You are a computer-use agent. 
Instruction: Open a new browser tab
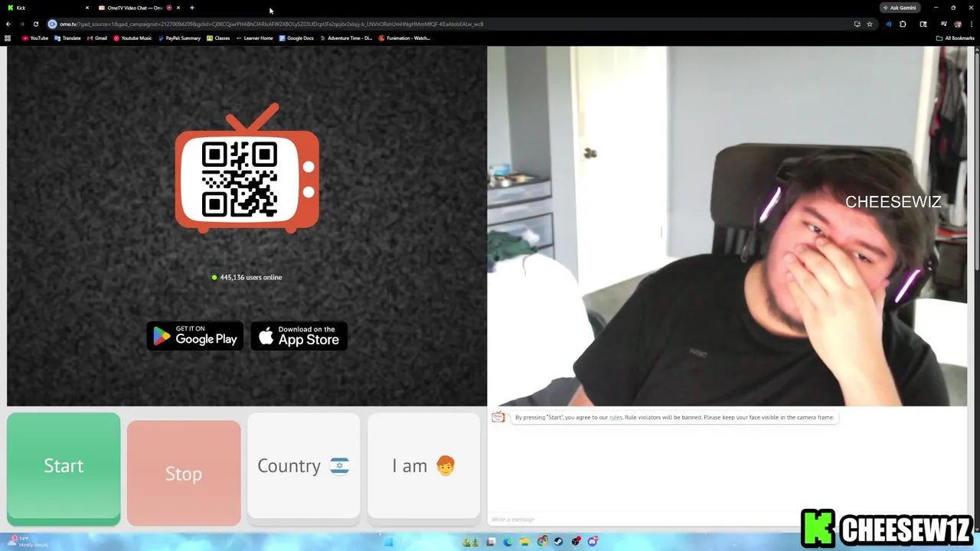pos(192,8)
